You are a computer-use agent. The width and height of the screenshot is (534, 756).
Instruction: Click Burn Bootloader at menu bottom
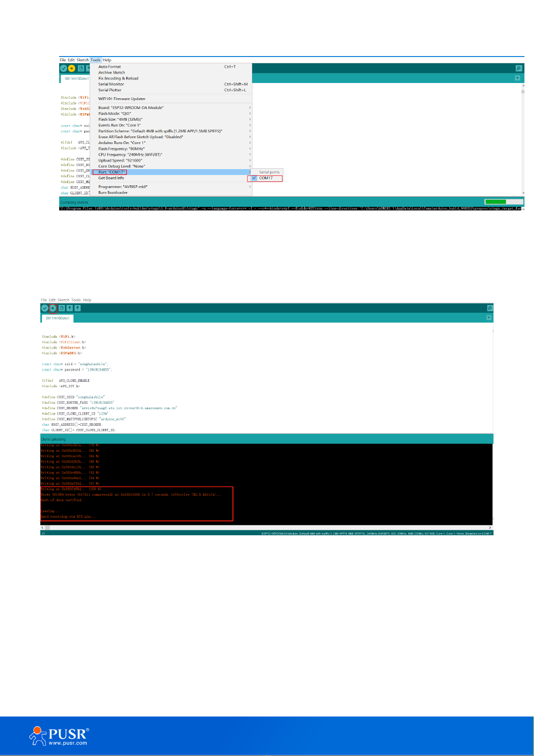113,193
